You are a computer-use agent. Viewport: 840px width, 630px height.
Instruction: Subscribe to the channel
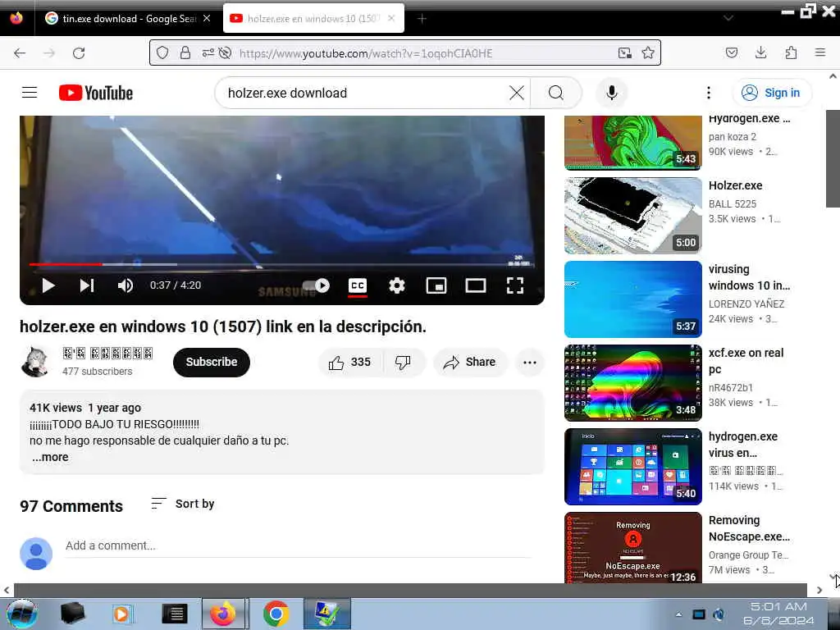click(212, 362)
